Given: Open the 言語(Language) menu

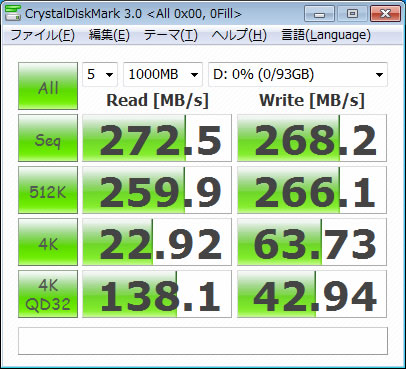Looking at the screenshot, I should (x=326, y=35).
